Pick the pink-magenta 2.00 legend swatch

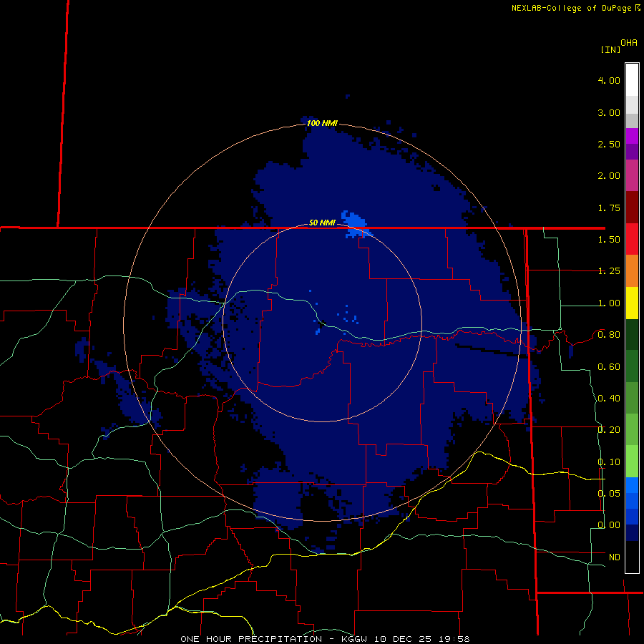[x=632, y=175]
